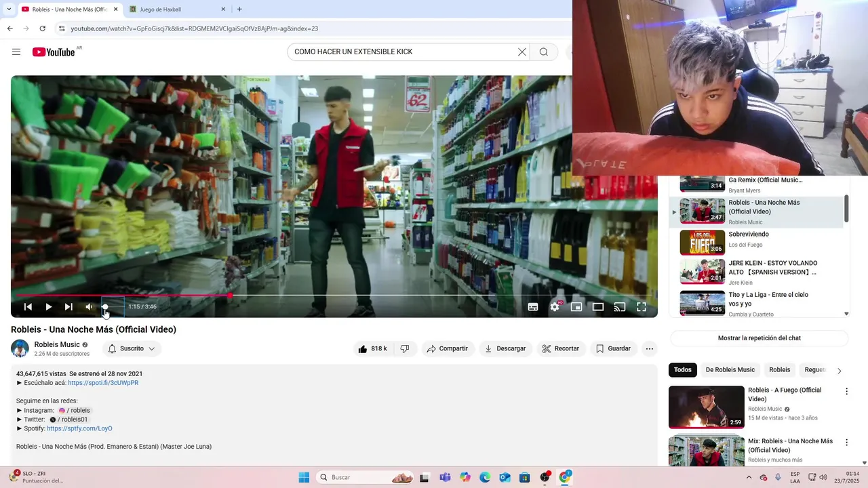Adjust the volume slider handle
This screenshot has width=868, height=488.
click(x=105, y=307)
